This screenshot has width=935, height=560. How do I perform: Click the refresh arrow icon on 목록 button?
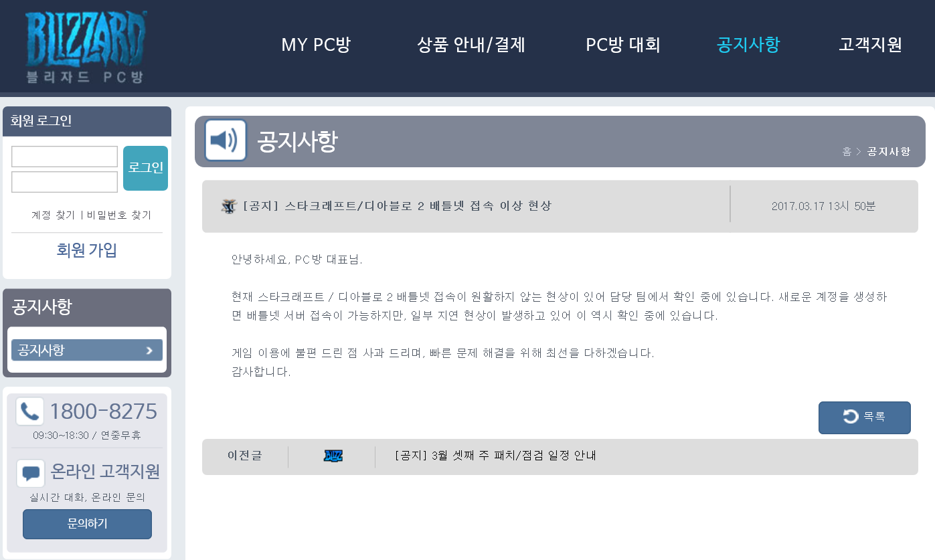tap(850, 417)
